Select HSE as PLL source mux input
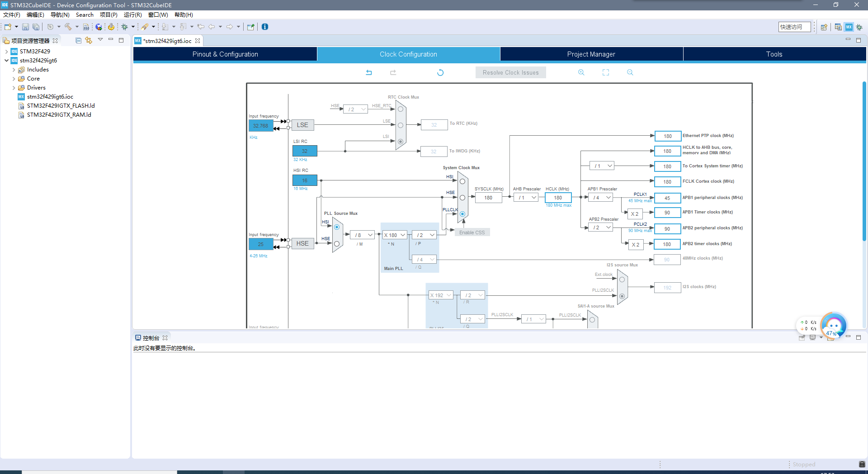The width and height of the screenshot is (868, 474). coord(336,244)
